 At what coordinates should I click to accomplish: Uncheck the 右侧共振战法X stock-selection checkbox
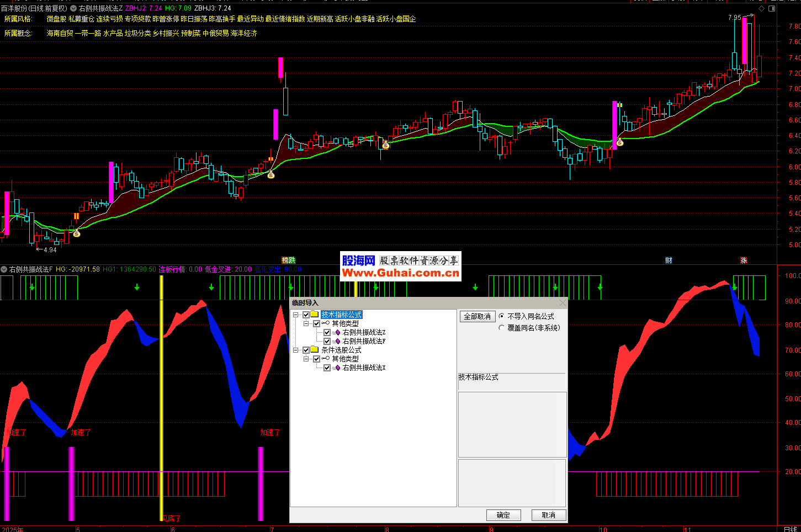327,368
